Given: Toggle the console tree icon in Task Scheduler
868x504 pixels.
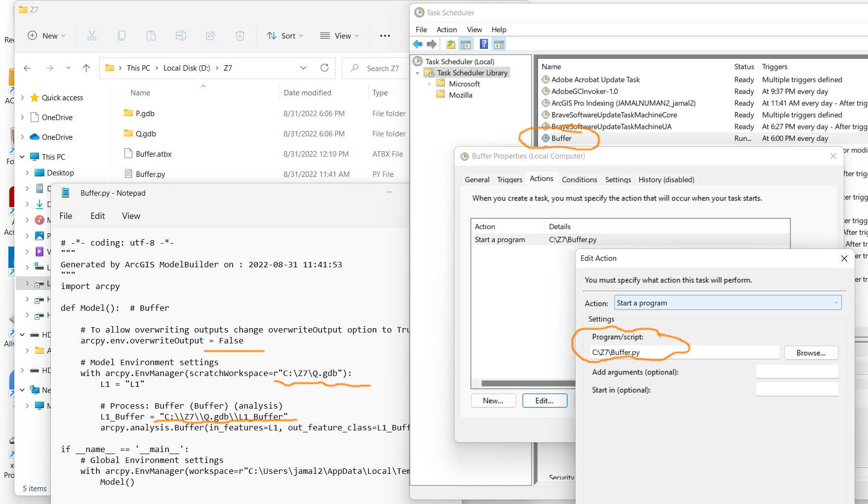Looking at the screenshot, I should pos(465,44).
